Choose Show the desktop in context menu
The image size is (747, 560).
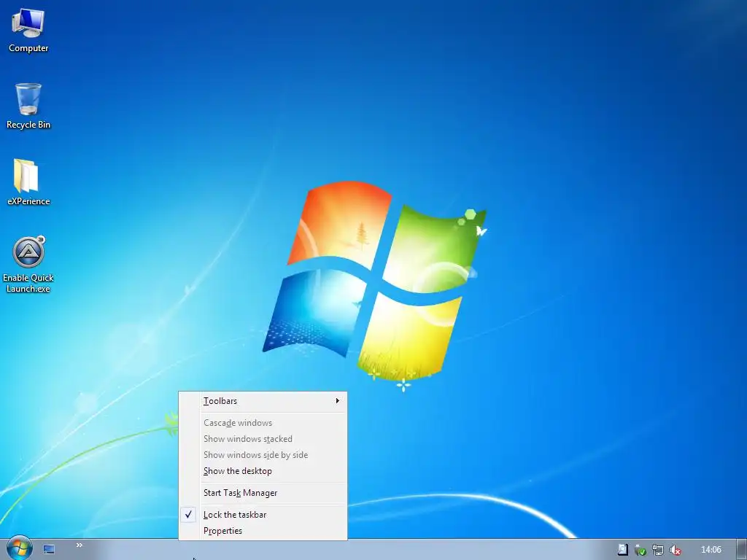[x=263, y=471]
